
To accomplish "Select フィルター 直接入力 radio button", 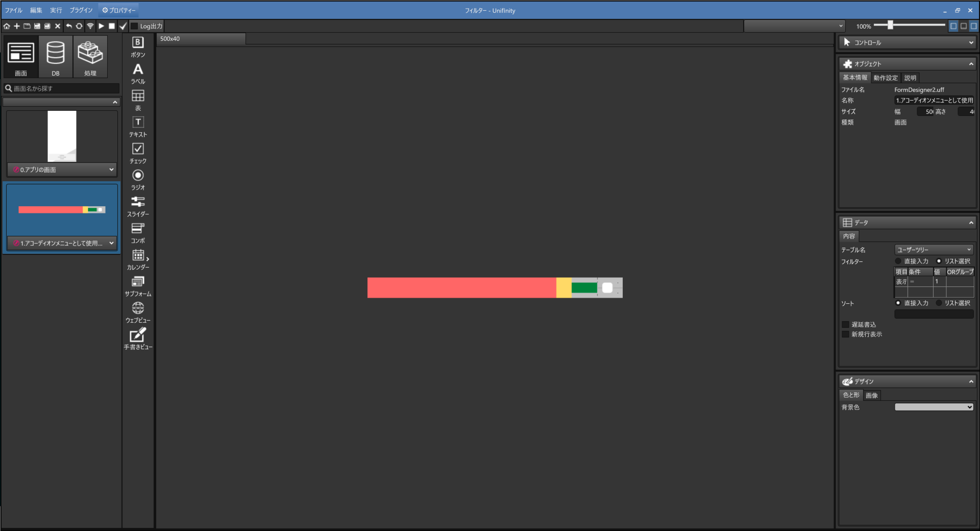I will coord(898,261).
